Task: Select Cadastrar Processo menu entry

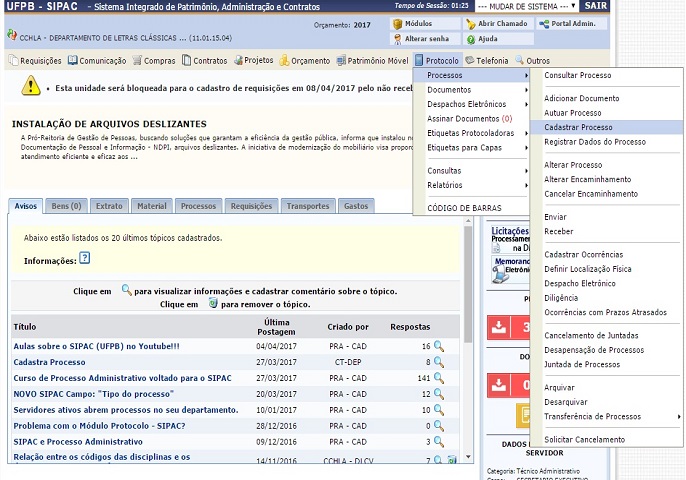Action: click(578, 128)
